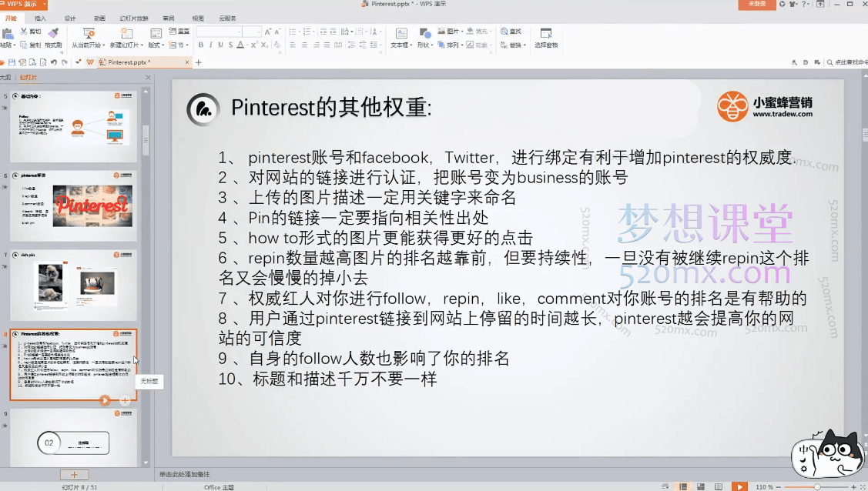Toggle italic formatting
This screenshot has width=868, height=491.
(211, 44)
